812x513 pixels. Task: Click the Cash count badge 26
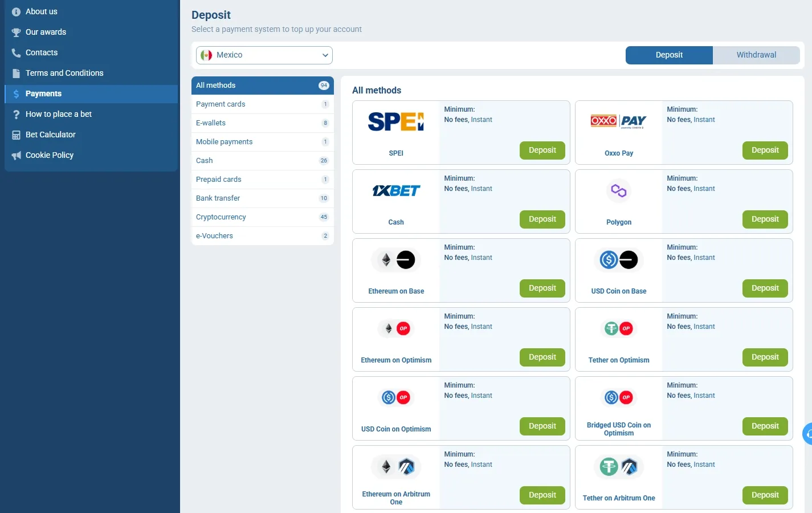coord(324,161)
